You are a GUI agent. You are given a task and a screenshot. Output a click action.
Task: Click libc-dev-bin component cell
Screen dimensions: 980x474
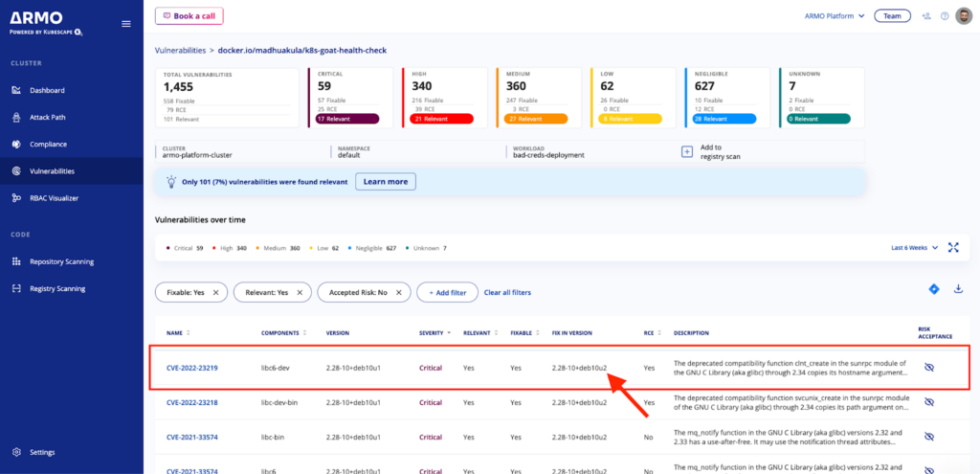279,403
